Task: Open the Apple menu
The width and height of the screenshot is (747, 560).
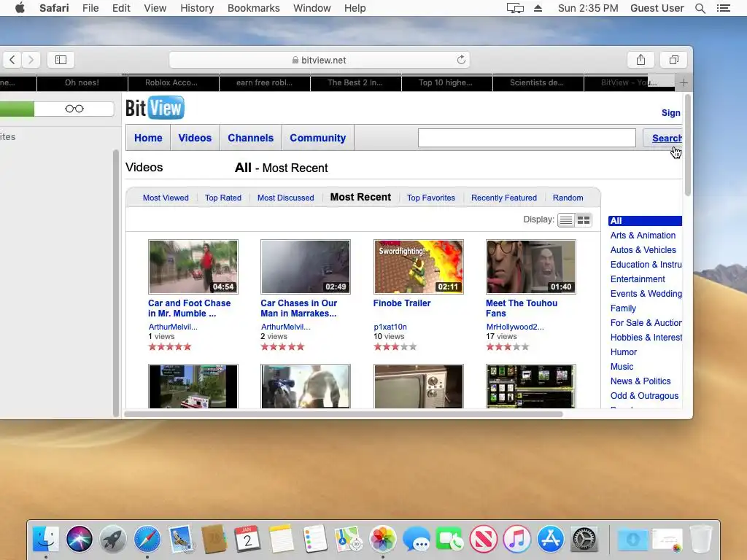Action: (20, 8)
